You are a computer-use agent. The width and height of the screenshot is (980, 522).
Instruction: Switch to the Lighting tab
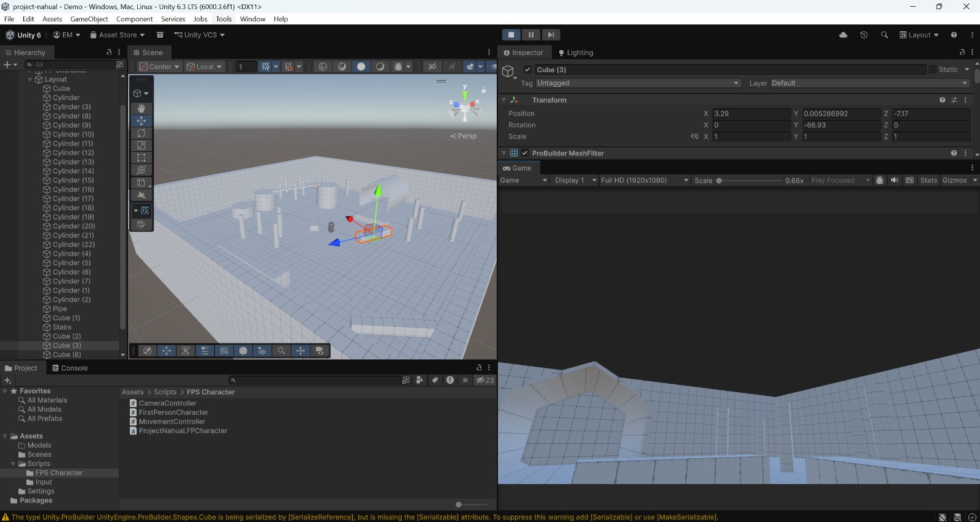click(576, 53)
